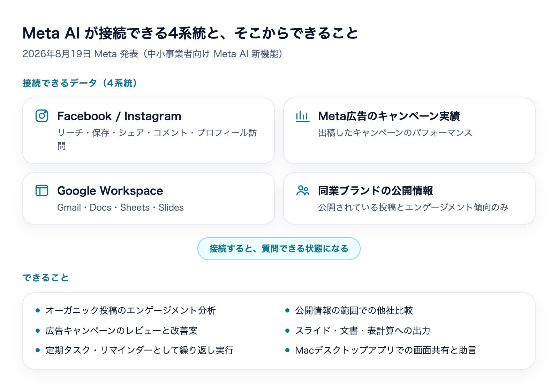Viewport: 558px width, 392px height.
Task: Click the Instagram camera icon
Action: (42, 116)
